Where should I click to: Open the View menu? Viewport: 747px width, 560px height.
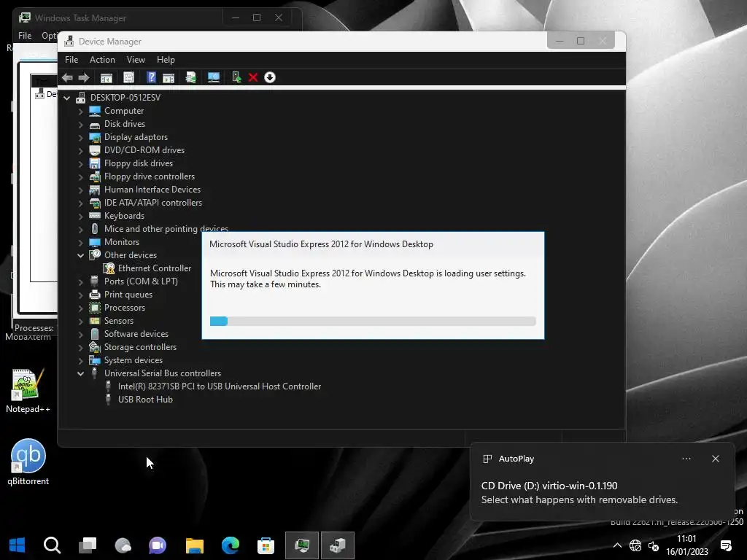point(136,60)
